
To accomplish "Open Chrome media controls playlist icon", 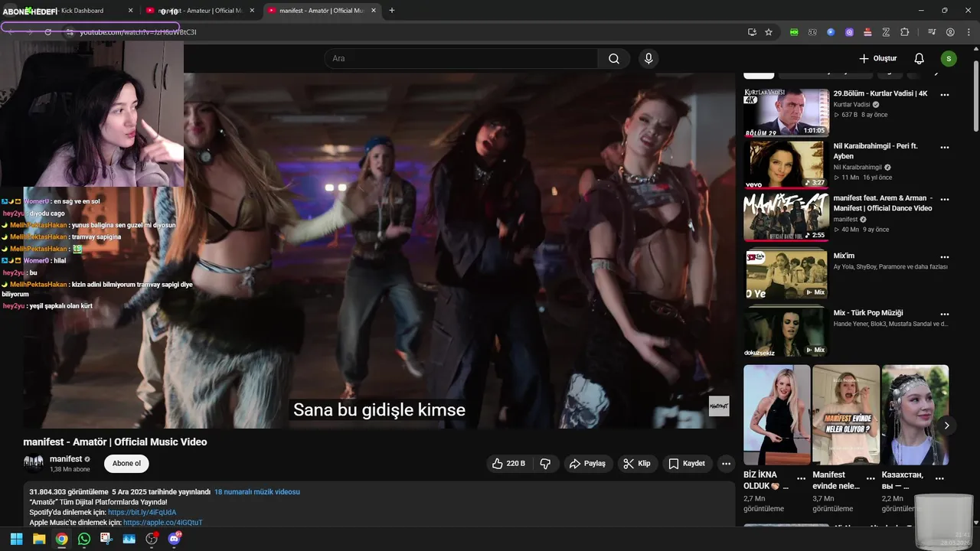I will coord(932,32).
